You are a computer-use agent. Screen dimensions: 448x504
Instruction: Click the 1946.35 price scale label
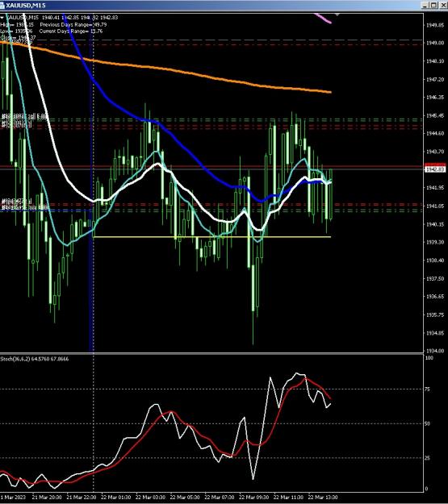point(435,97)
